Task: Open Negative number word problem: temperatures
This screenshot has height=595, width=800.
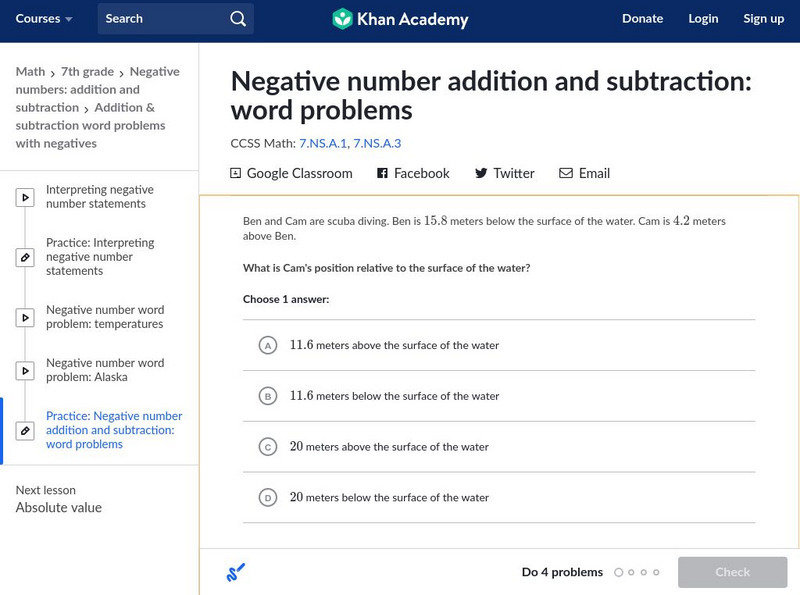Action: click(104, 317)
